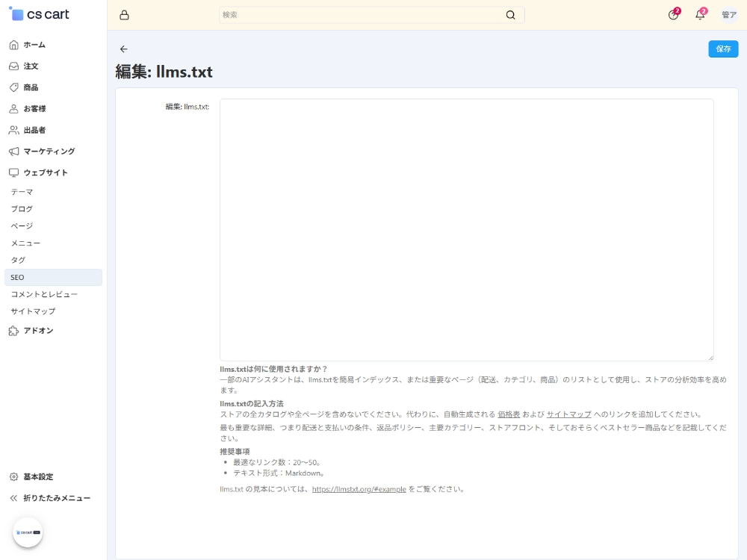Image resolution: width=747 pixels, height=560 pixels.
Task: Follow the 価格表 link
Action: pyautogui.click(x=509, y=414)
